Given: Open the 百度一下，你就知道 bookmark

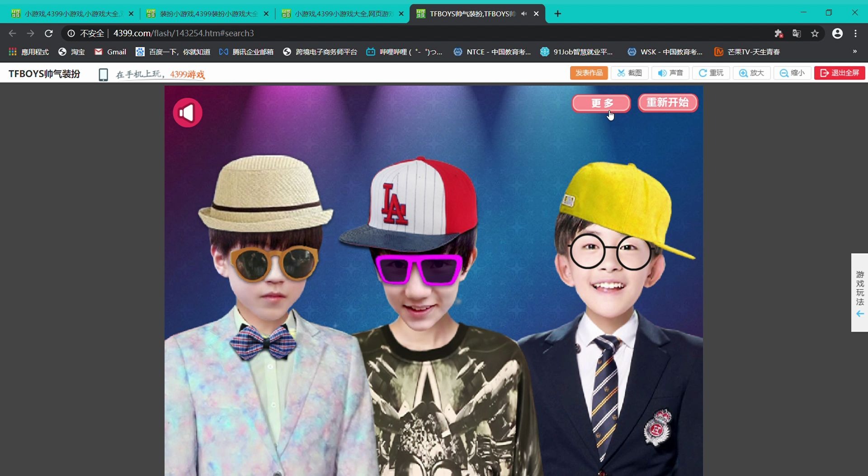Looking at the screenshot, I should click(173, 52).
